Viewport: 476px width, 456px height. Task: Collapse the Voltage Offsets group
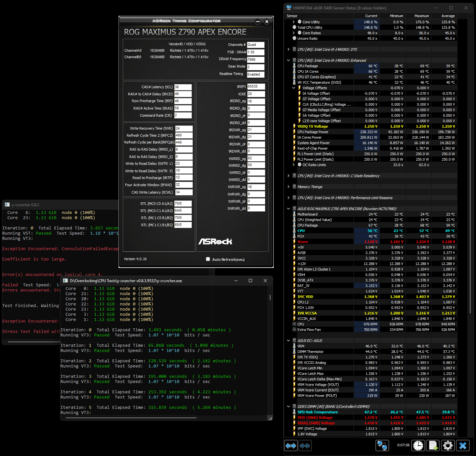click(x=293, y=88)
